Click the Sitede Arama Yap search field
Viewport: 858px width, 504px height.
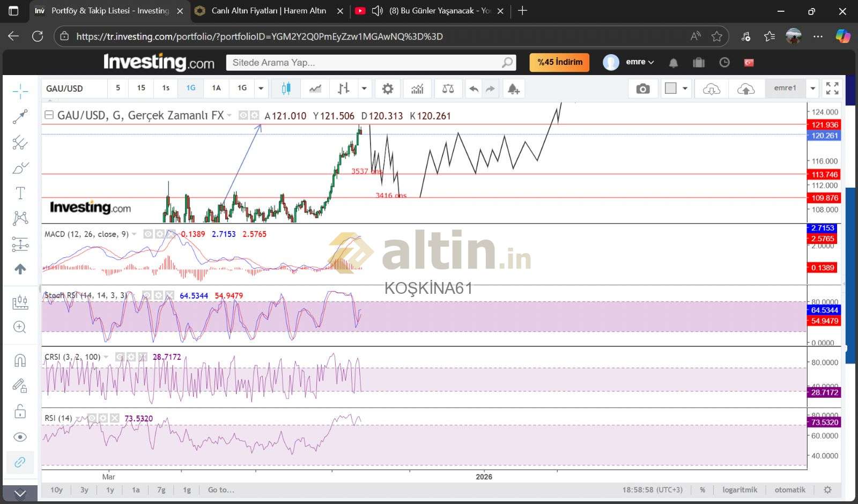point(365,63)
